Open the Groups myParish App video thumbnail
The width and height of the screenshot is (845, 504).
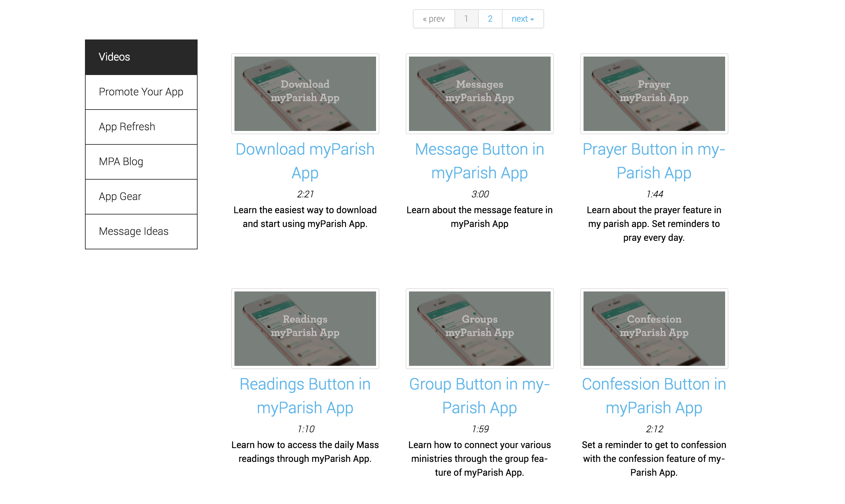pos(479,329)
